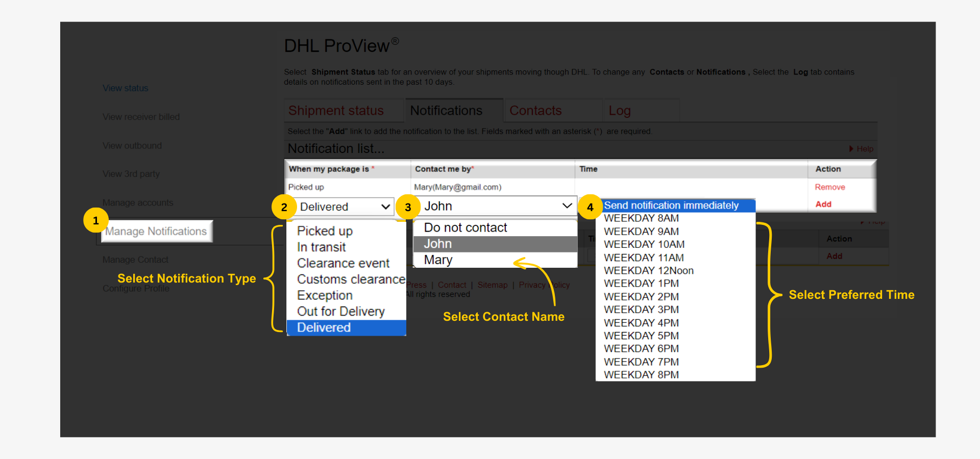Choose Exception notification type
Viewport: 980px width, 459px height.
pyautogui.click(x=347, y=295)
